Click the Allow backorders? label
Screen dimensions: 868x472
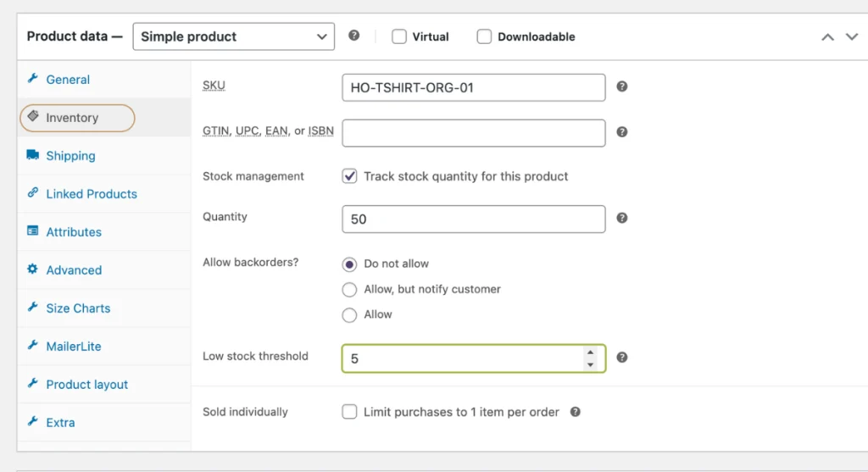[x=250, y=263]
